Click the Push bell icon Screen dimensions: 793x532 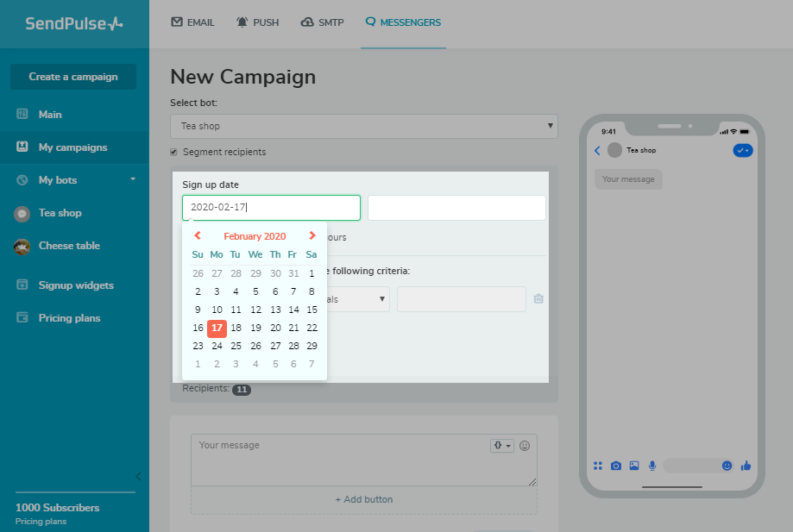coord(242,22)
